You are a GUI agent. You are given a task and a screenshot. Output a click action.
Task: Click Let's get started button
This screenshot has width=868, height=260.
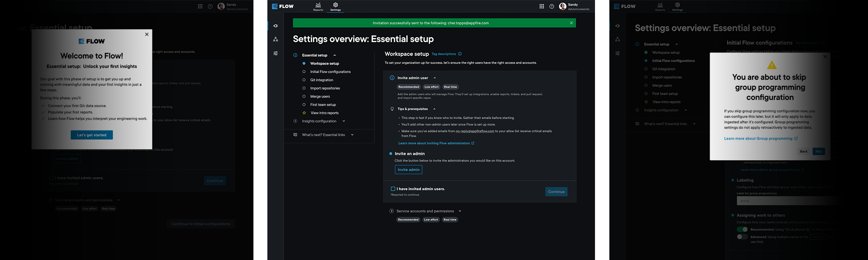[92, 135]
